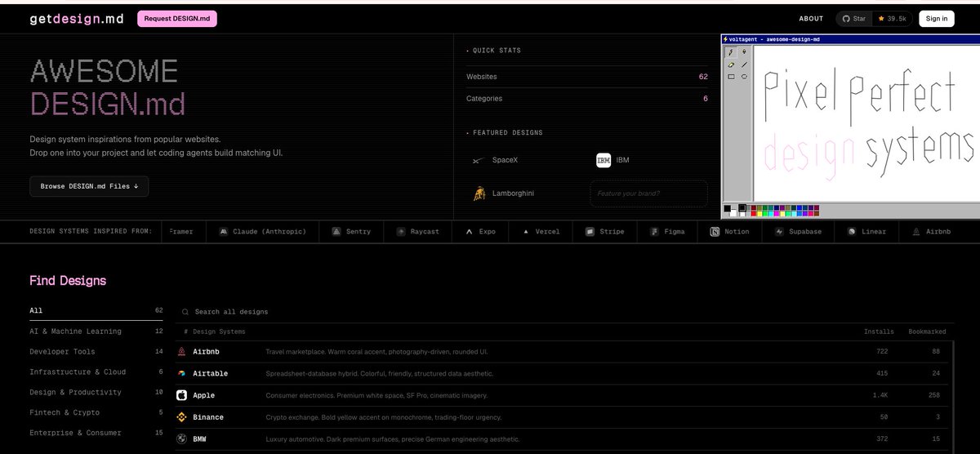Select the All category filter
This screenshot has width=980, height=454.
[x=96, y=311]
